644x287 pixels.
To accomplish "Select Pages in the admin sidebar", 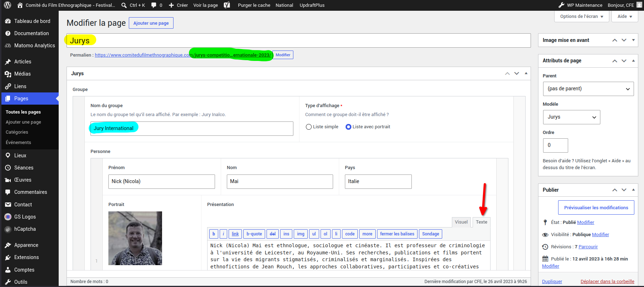I will click(x=29, y=99).
